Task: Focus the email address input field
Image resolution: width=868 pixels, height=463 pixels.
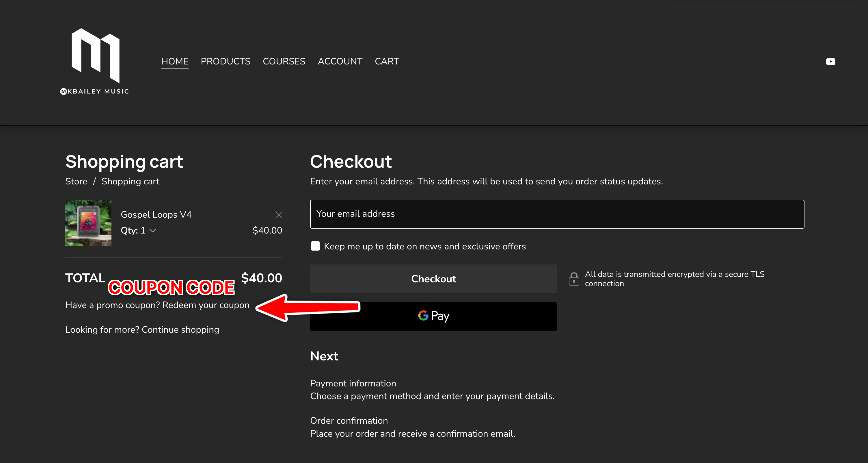Action: coord(557,214)
